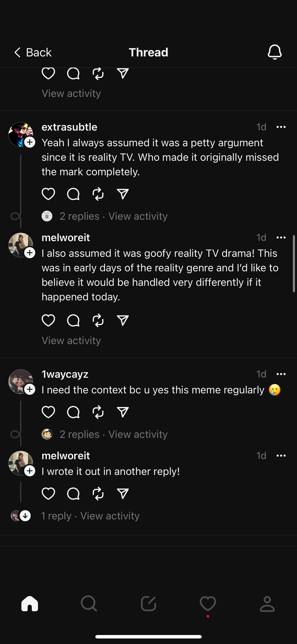Screen dimensions: 297x644
Task: Reply to melworeit's "wrote it out" post
Action: (x=73, y=494)
